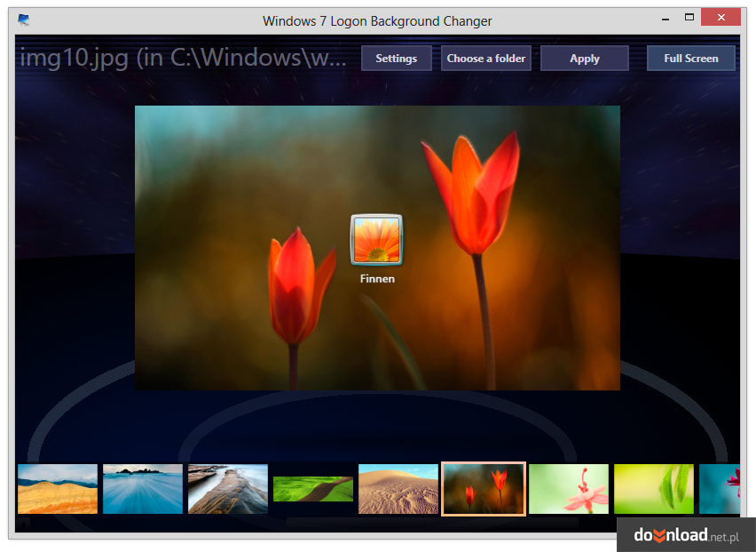
Task: Select the pink flower thumbnail
Action: 569,488
